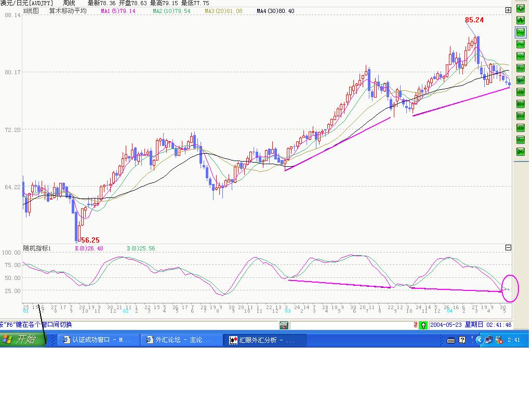The image size is (532, 399).
Task: Pick the line tool directly below the highlighted trend line tool
Action: (520, 44)
